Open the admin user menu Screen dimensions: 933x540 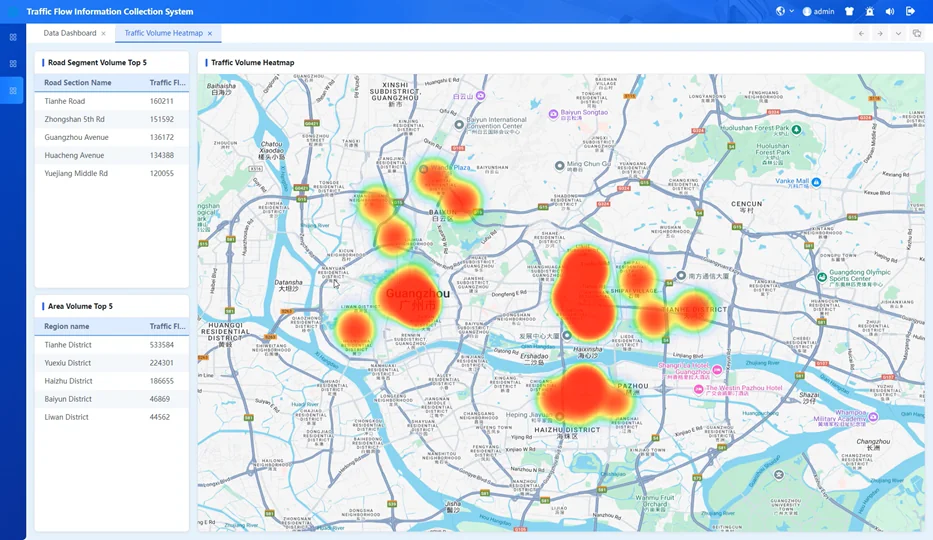(x=818, y=11)
